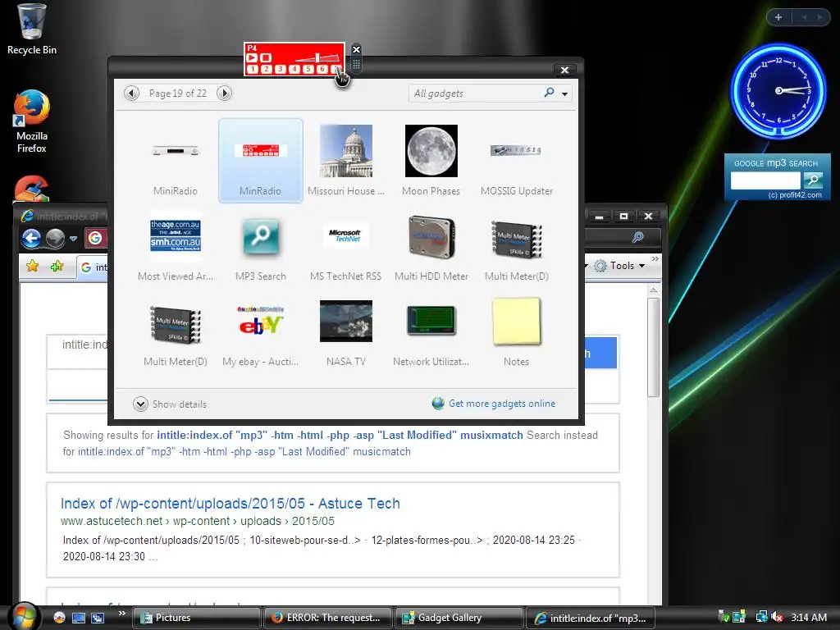840x630 pixels.
Task: Select the MS TechNet RSS gadget
Action: (345, 248)
